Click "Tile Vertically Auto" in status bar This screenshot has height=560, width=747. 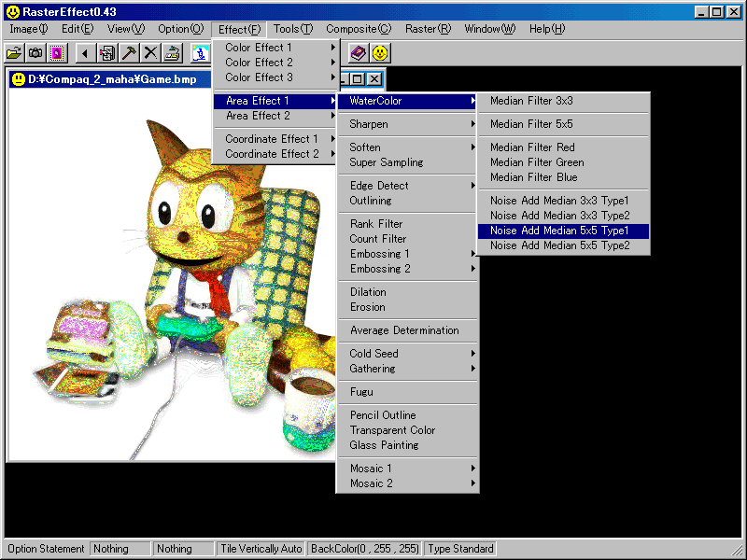point(261,549)
